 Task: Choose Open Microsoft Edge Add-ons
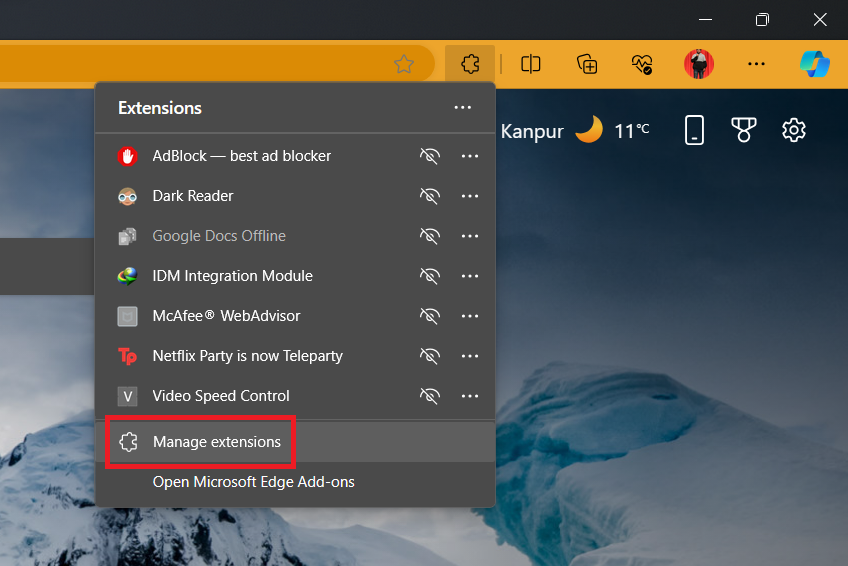click(253, 482)
